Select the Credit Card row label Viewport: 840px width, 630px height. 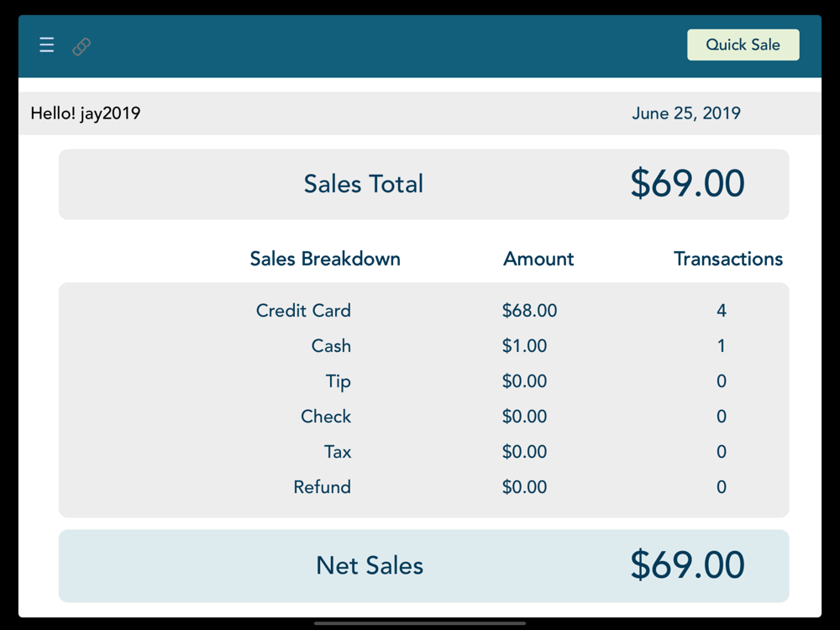click(x=303, y=311)
